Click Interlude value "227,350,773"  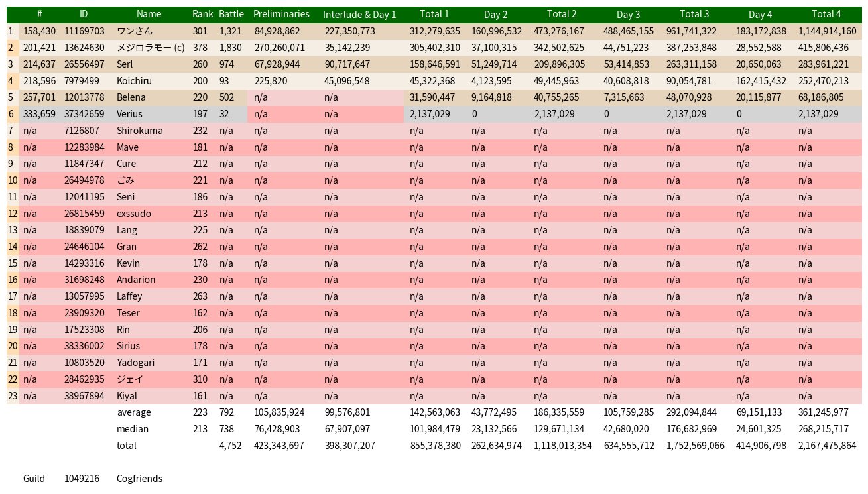[350, 31]
